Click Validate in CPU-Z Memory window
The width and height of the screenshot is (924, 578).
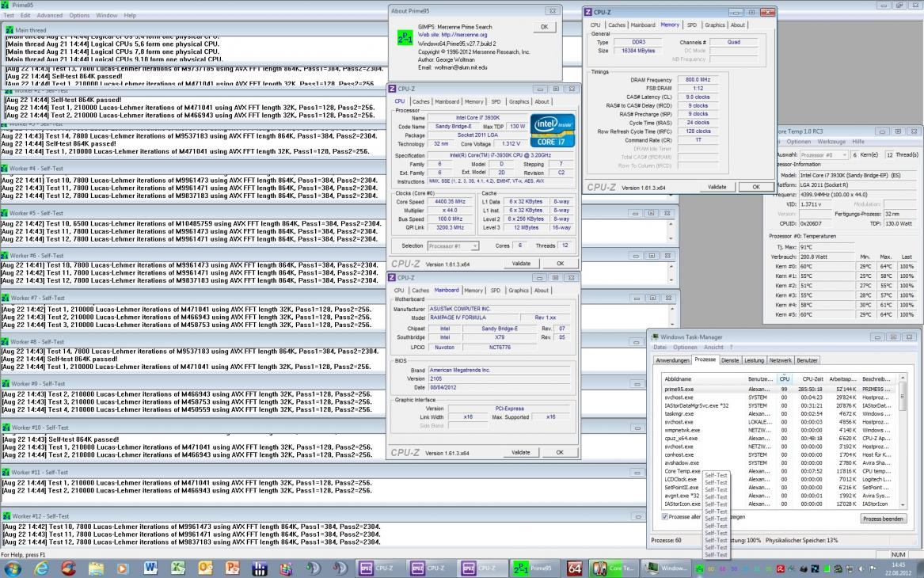717,187
